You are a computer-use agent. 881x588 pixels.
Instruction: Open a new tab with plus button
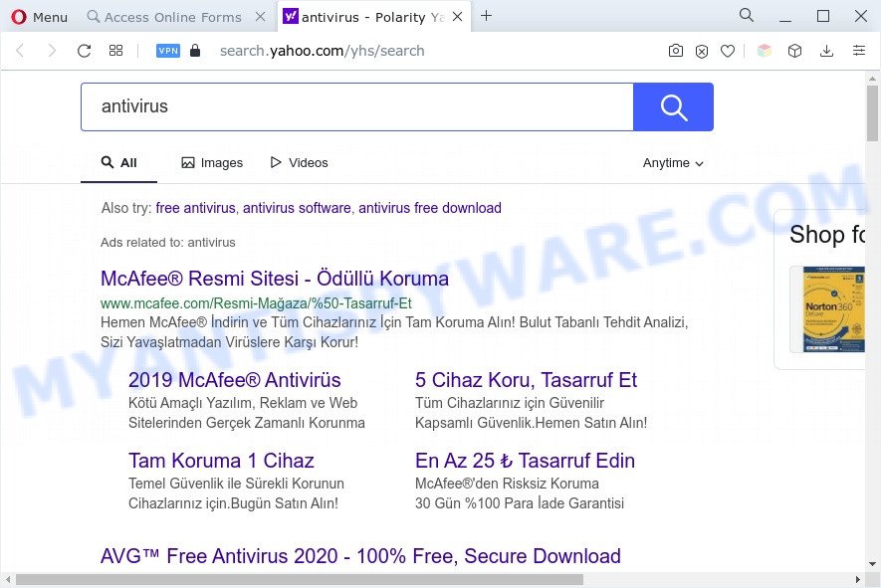487,16
